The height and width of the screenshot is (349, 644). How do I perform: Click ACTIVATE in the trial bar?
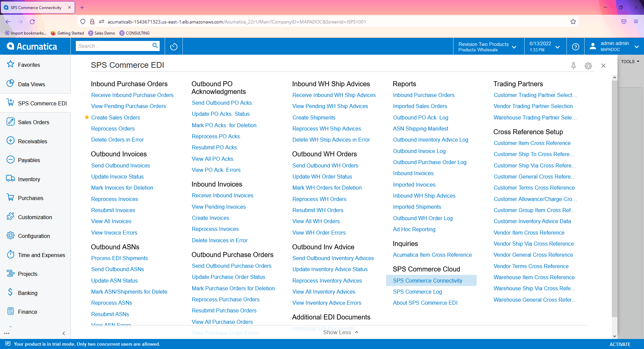click(x=620, y=344)
